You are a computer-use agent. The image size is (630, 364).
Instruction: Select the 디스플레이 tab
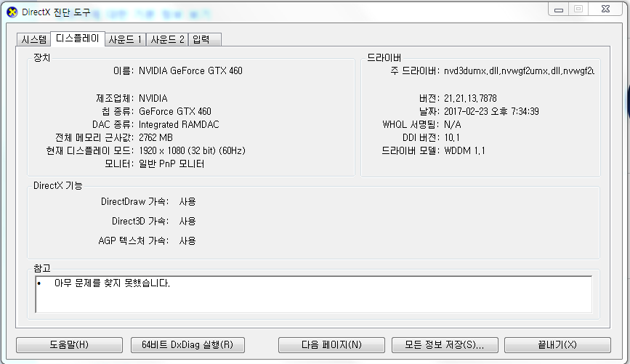click(78, 39)
